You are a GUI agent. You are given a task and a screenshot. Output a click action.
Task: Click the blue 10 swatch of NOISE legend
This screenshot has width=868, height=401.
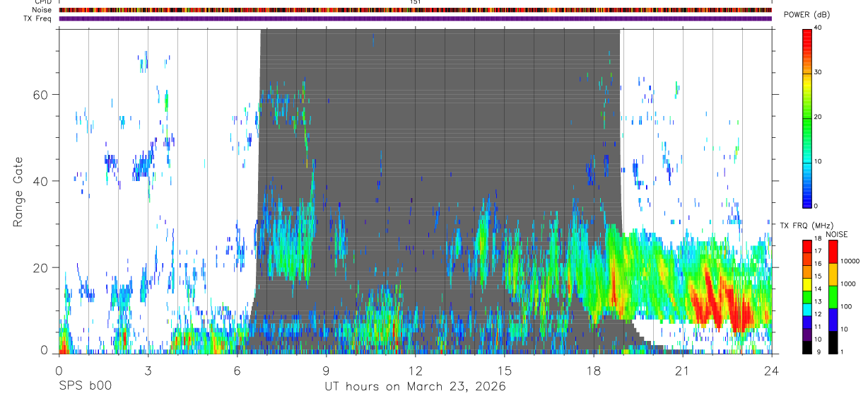coord(833,320)
